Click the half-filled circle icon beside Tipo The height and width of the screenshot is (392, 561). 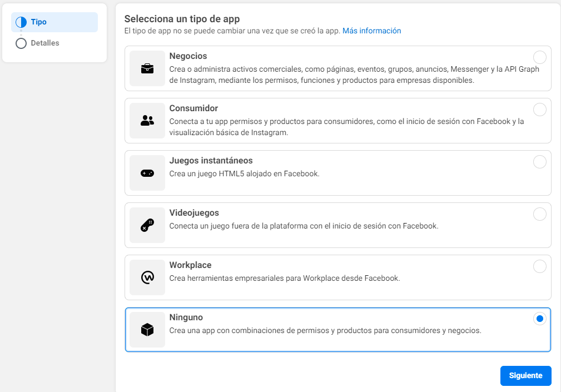tap(21, 22)
